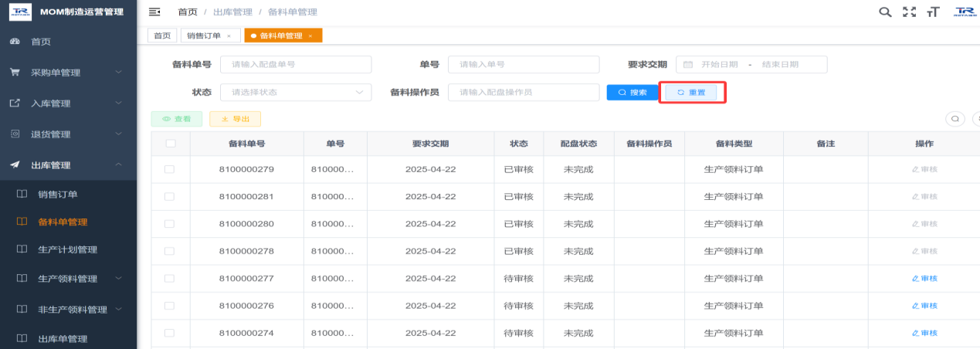The height and width of the screenshot is (349, 980).
Task: Collapse 出库管理 sidebar menu
Action: (118, 164)
